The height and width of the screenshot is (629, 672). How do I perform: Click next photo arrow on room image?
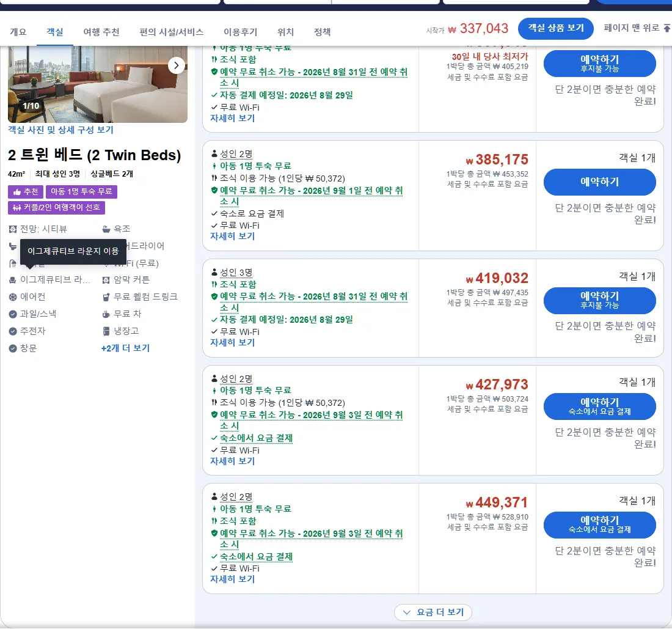[x=176, y=65]
